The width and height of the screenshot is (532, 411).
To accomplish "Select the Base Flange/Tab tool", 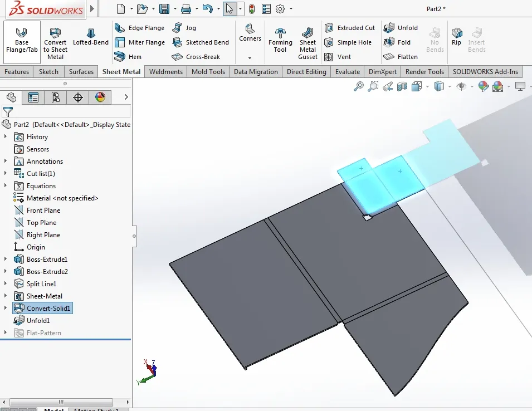I will click(21, 42).
